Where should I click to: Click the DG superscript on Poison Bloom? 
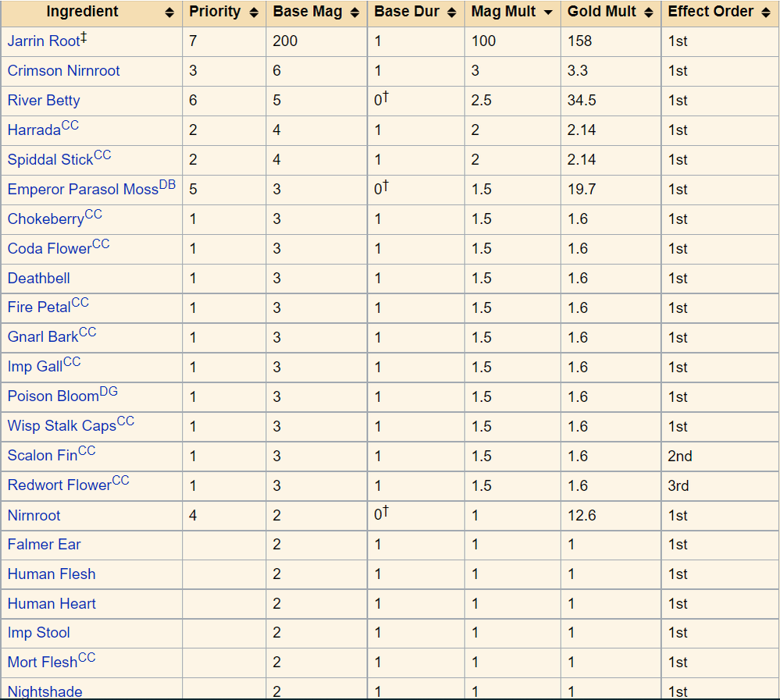pos(109,392)
